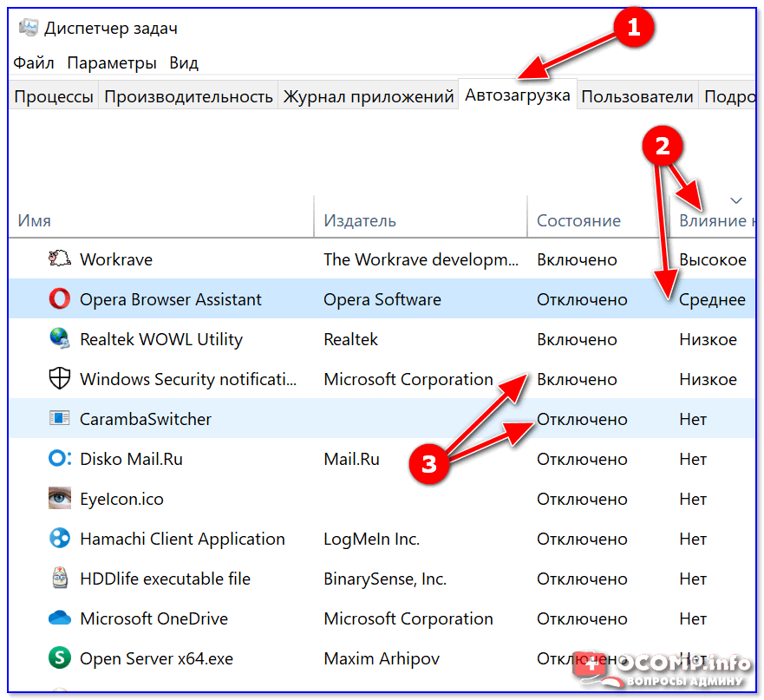Click publisher 'Realtek' in the Издатель column
The image size is (764, 700).
pos(351,339)
